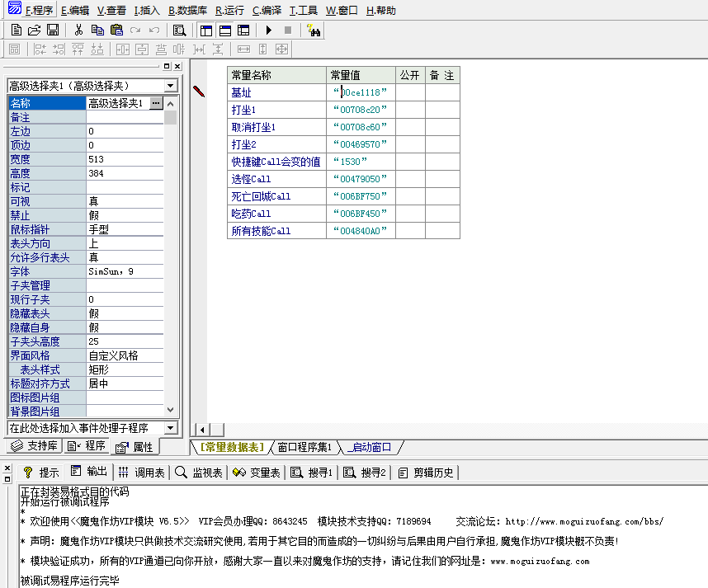Close the property panel
Screen dimensions: 708x588
click(177, 66)
